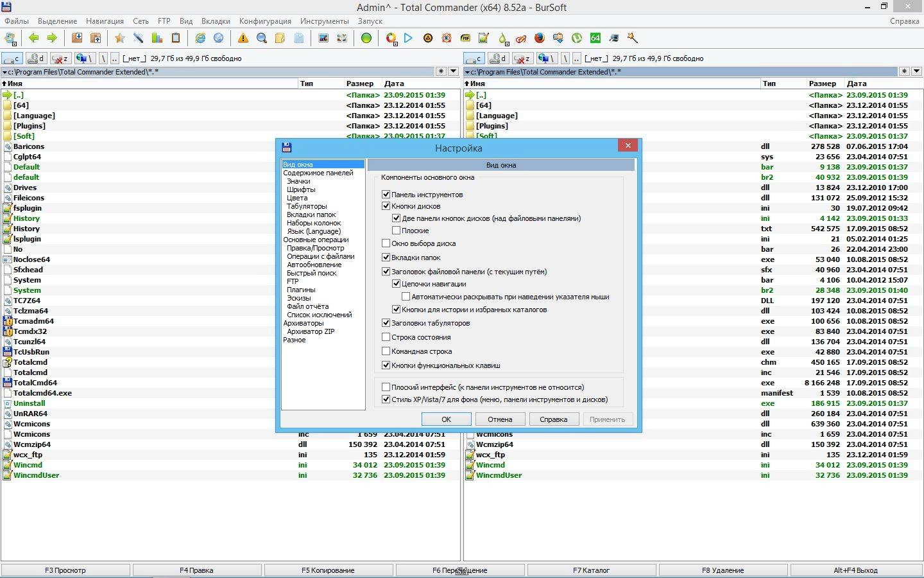The image size is (924, 578).
Task: Confirm settings with OK button
Action: [447, 419]
